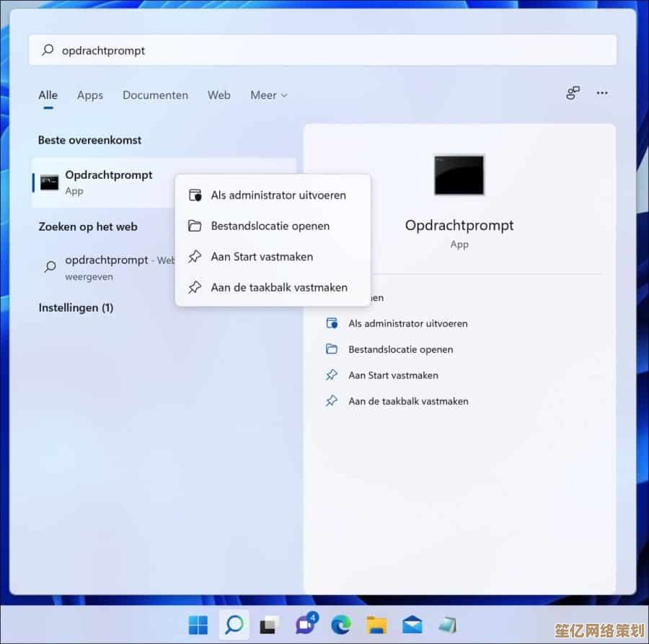The width and height of the screenshot is (649, 644).
Task: Open Task View on the taskbar
Action: click(x=270, y=625)
